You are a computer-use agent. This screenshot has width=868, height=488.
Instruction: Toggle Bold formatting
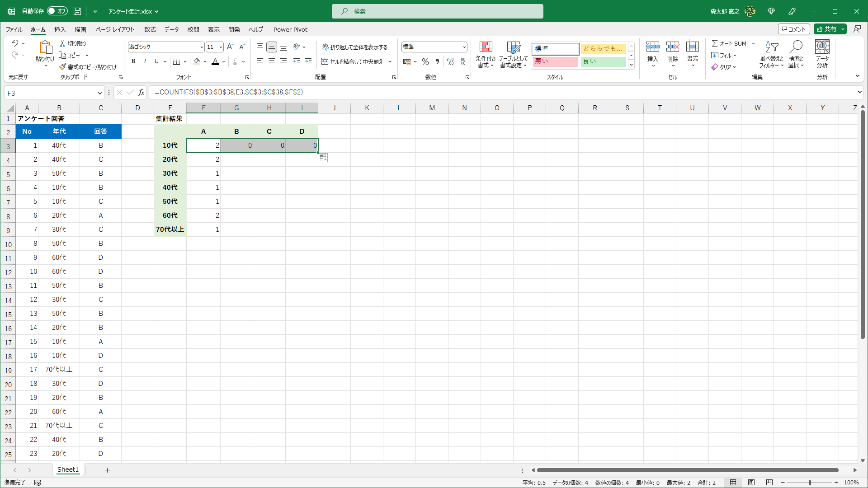click(133, 61)
